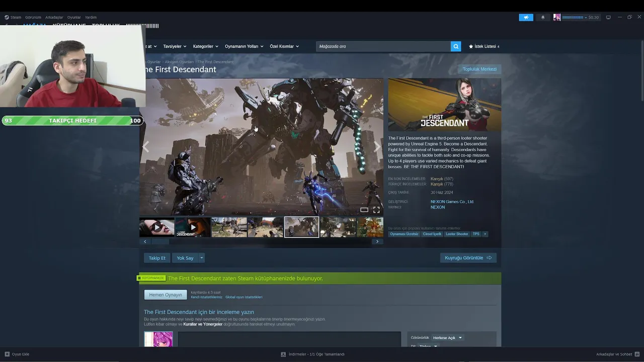Play first trailer video thumbnail

tap(157, 227)
